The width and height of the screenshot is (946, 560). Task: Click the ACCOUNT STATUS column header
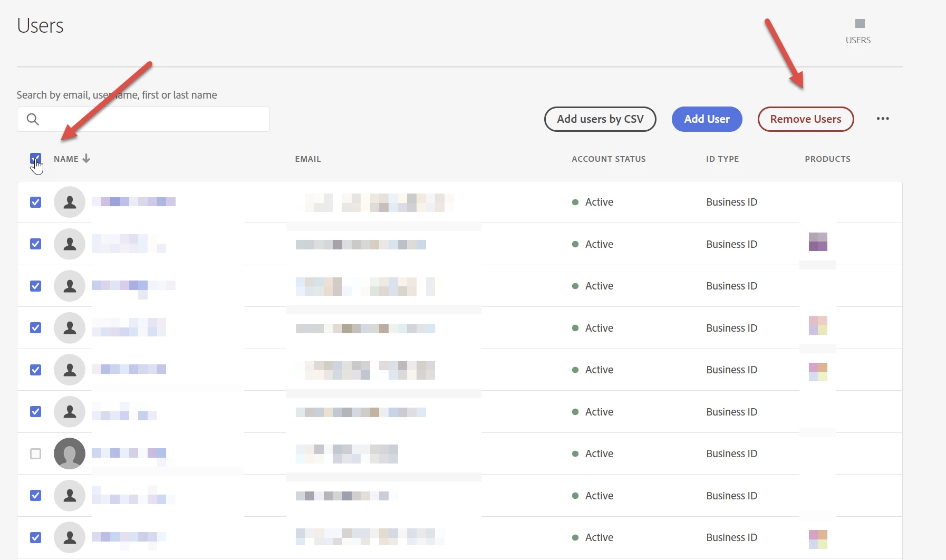pos(609,159)
